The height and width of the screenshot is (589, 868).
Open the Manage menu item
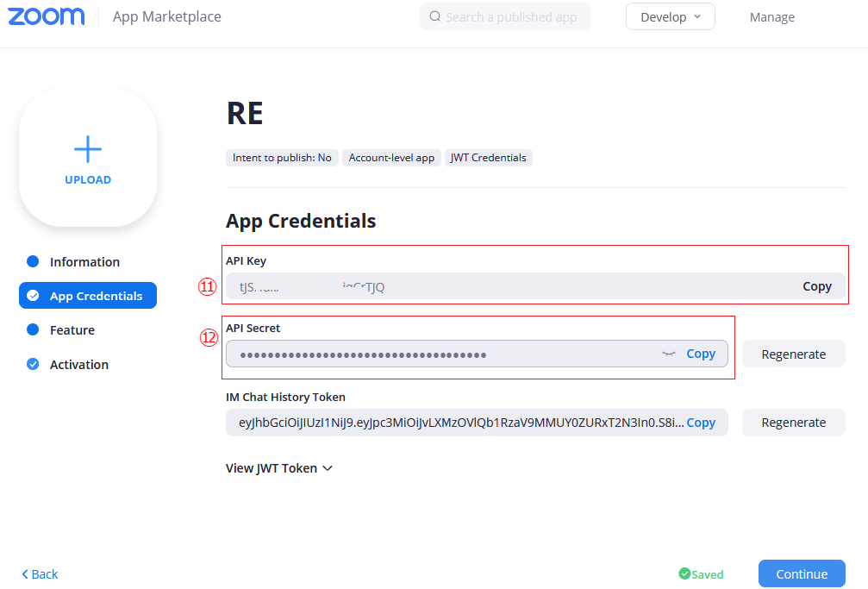[x=771, y=17]
